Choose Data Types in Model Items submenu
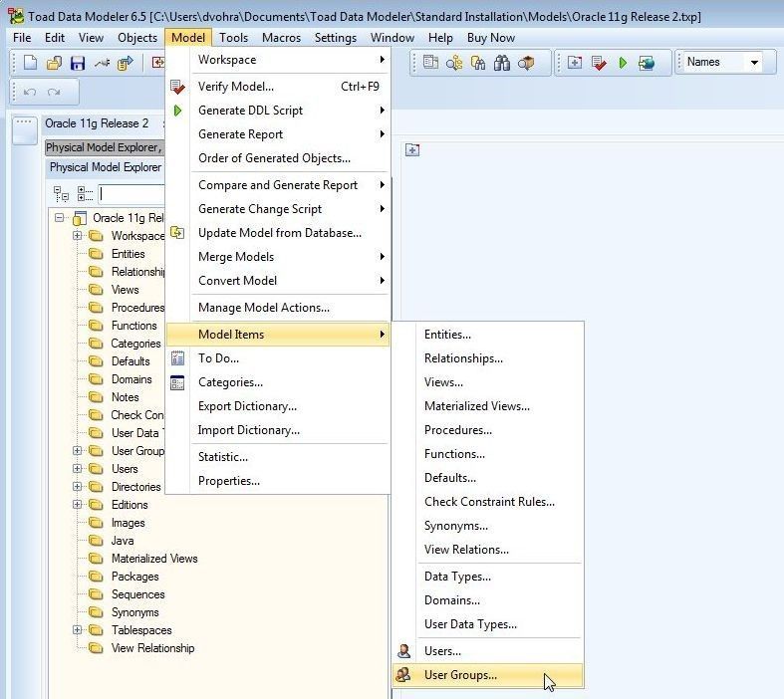The height and width of the screenshot is (699, 784). pos(488,577)
